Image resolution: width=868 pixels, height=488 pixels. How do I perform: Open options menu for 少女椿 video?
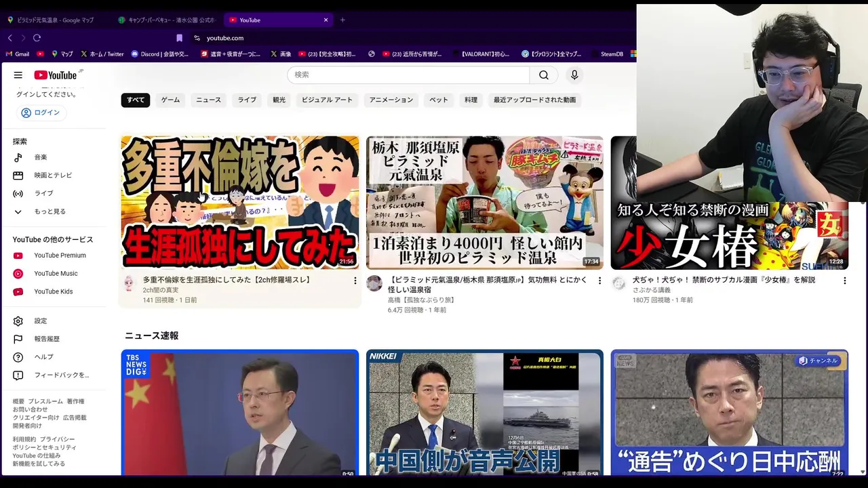[x=844, y=281]
